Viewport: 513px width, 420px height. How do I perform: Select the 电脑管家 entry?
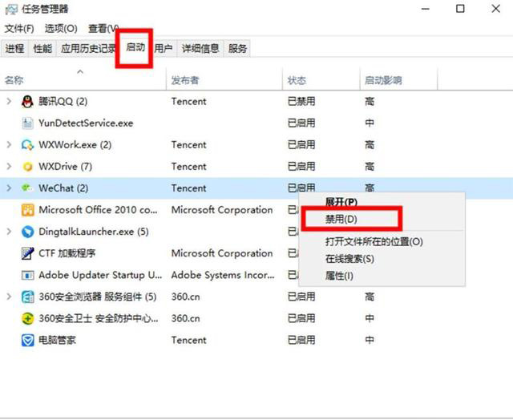[57, 340]
